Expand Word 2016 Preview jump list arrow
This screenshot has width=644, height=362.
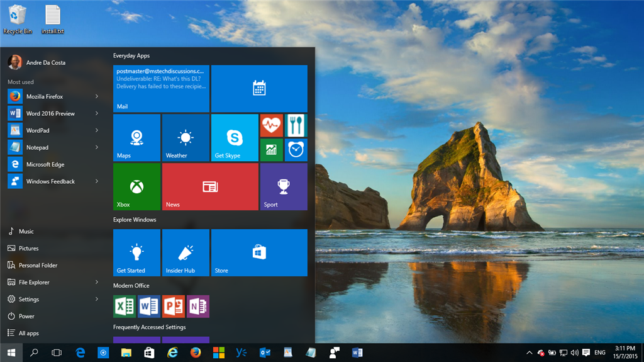pyautogui.click(x=97, y=113)
